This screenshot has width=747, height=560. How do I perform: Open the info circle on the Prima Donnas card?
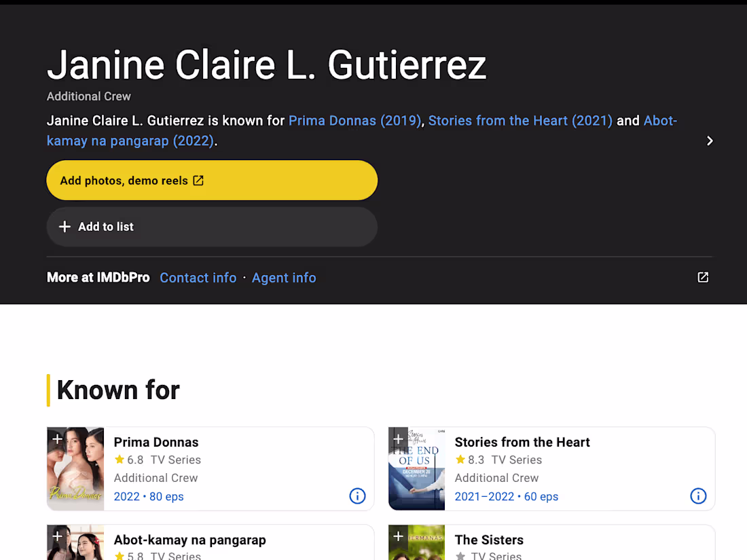357,496
